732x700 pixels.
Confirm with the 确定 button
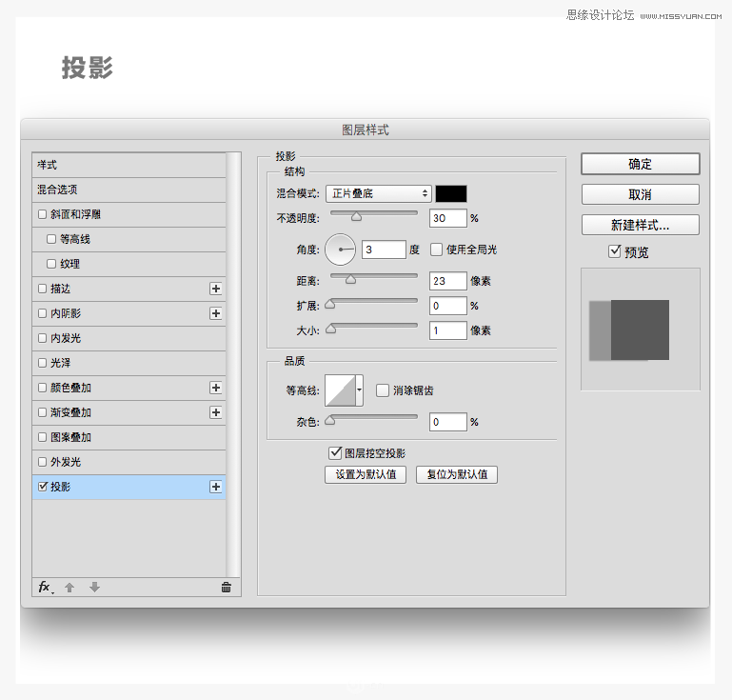[640, 164]
